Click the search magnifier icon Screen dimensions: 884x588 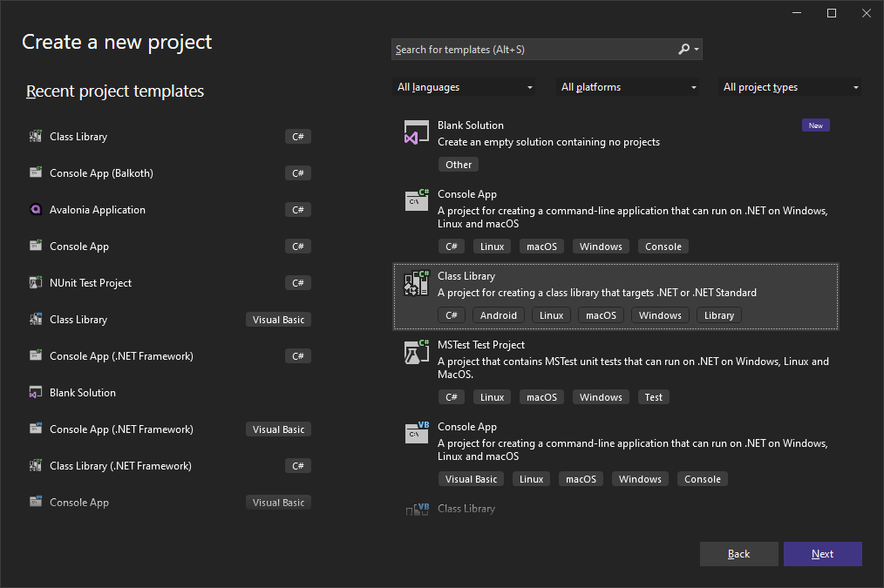(x=684, y=50)
